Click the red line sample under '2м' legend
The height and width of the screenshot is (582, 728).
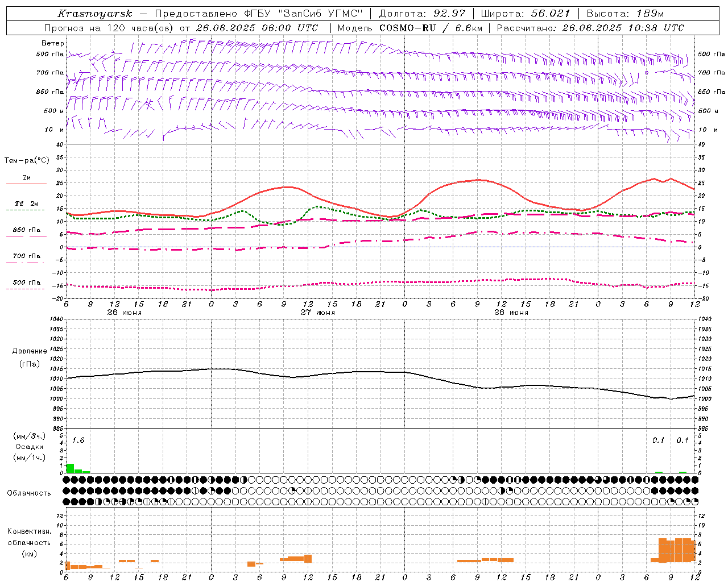[x=26, y=184]
